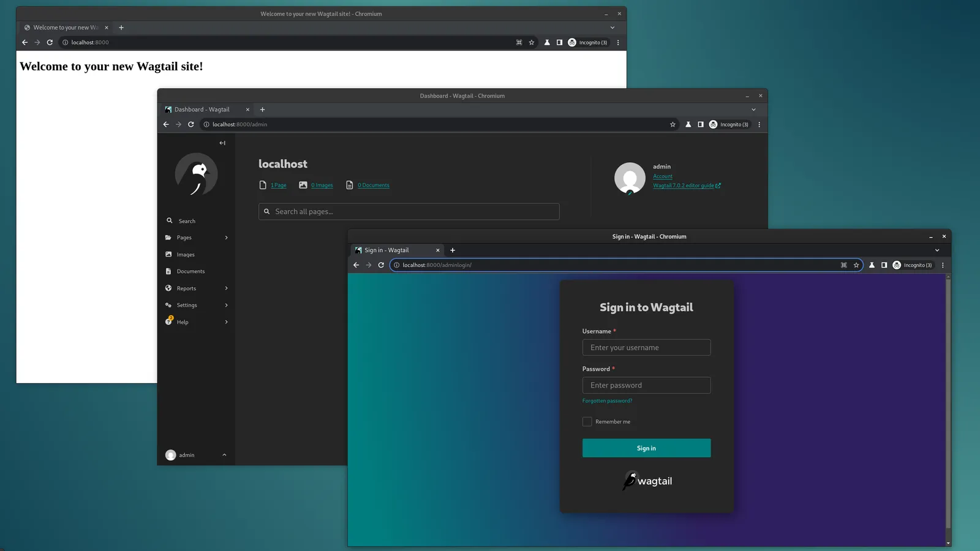The width and height of the screenshot is (980, 551).
Task: Click the Wagtail bird logo in sidebar
Action: point(196,174)
